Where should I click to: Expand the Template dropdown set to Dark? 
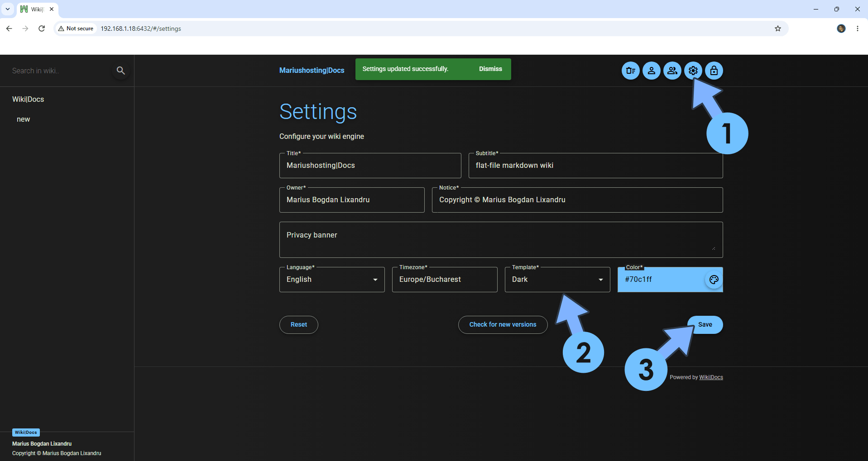557,280
